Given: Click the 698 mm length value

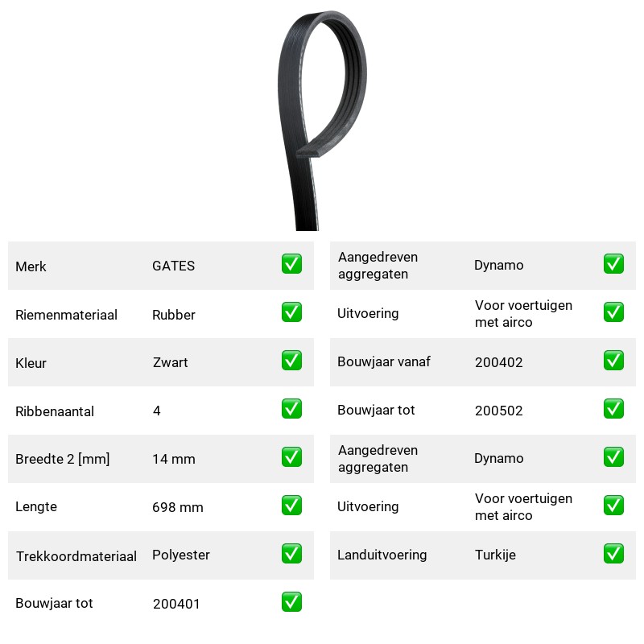Looking at the screenshot, I should click(x=177, y=507).
